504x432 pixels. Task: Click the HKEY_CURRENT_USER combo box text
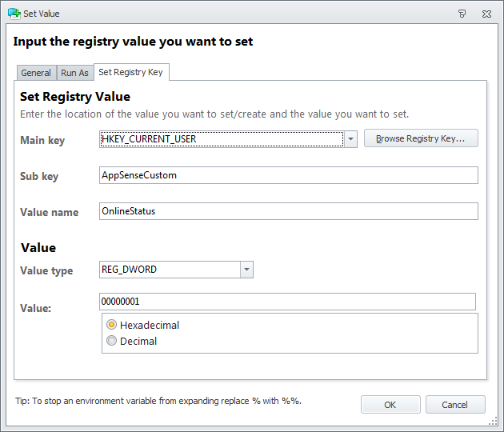221,139
